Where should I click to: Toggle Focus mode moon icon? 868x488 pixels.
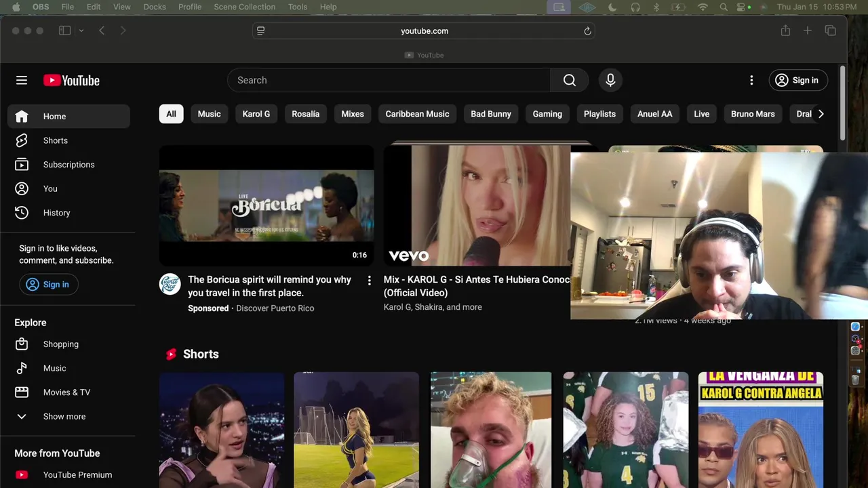pos(612,7)
